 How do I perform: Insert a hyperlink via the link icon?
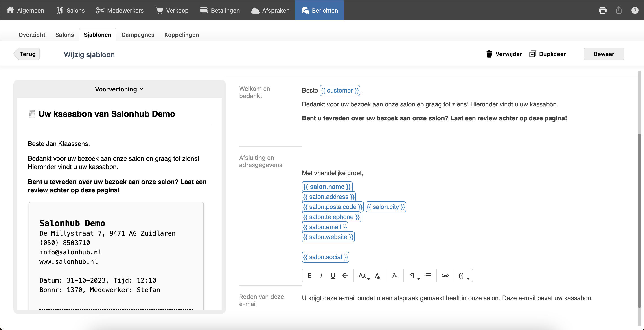pos(445,275)
